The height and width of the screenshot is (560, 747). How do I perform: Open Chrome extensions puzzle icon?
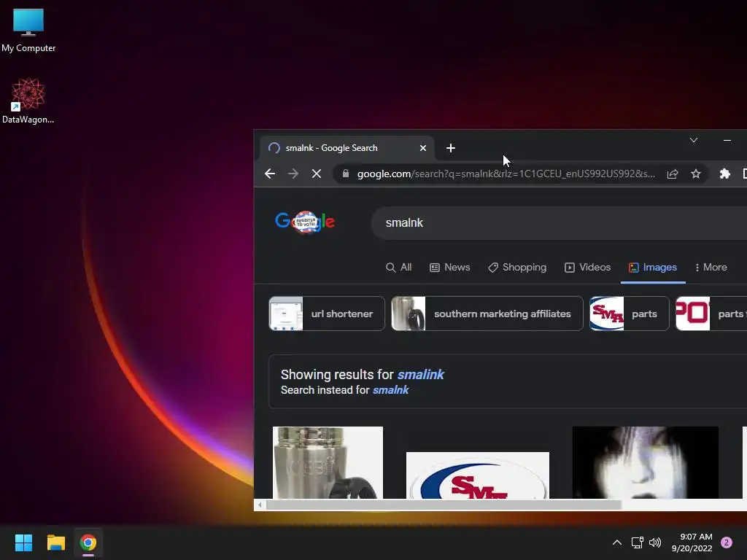pyautogui.click(x=724, y=174)
